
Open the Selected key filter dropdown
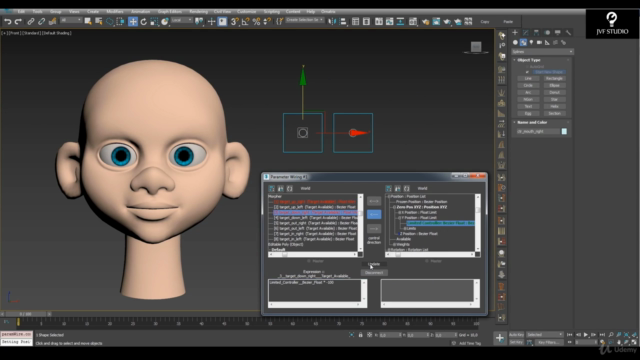tap(544, 335)
